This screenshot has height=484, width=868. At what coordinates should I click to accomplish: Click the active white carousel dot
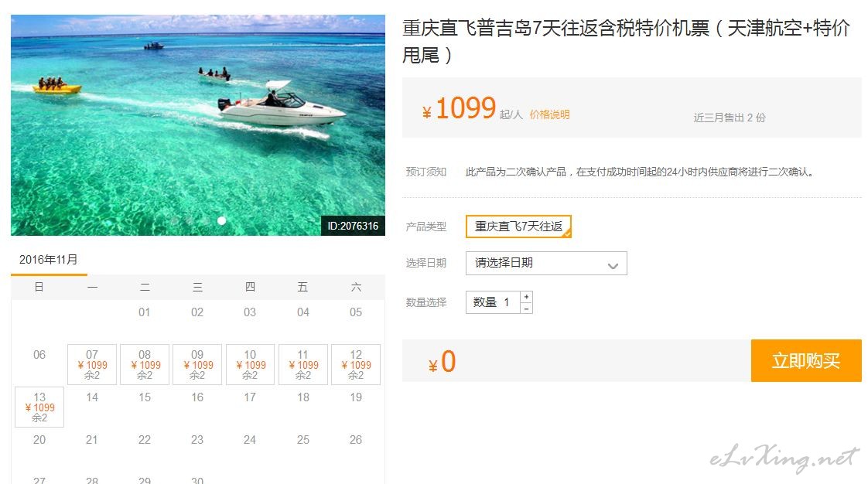[221, 220]
